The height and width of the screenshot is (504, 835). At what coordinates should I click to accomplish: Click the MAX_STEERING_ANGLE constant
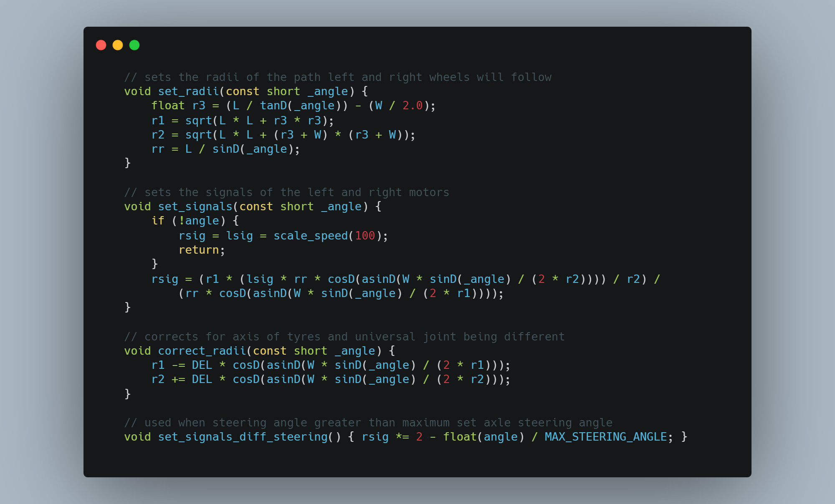[605, 437]
